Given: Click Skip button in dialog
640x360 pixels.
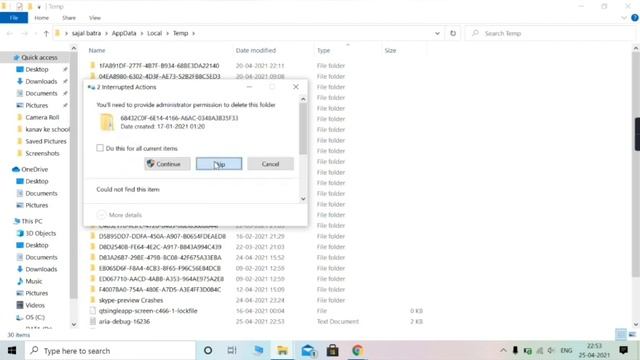Looking at the screenshot, I should click(219, 164).
